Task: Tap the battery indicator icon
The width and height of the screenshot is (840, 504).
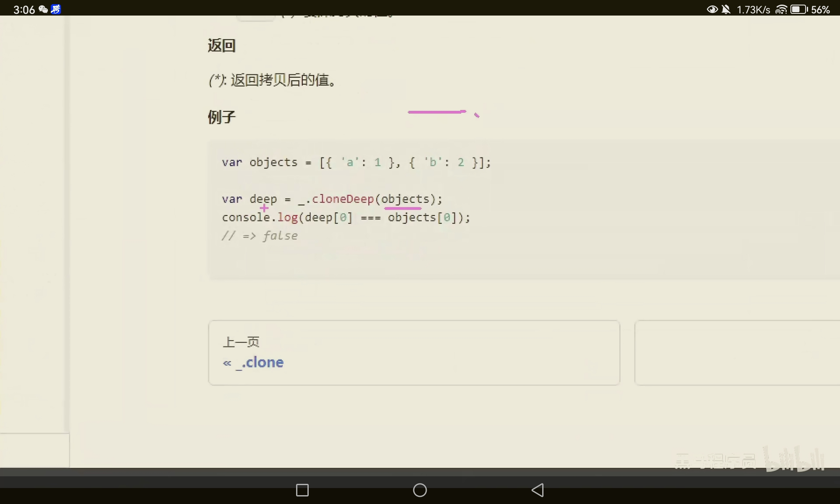Action: pyautogui.click(x=799, y=9)
